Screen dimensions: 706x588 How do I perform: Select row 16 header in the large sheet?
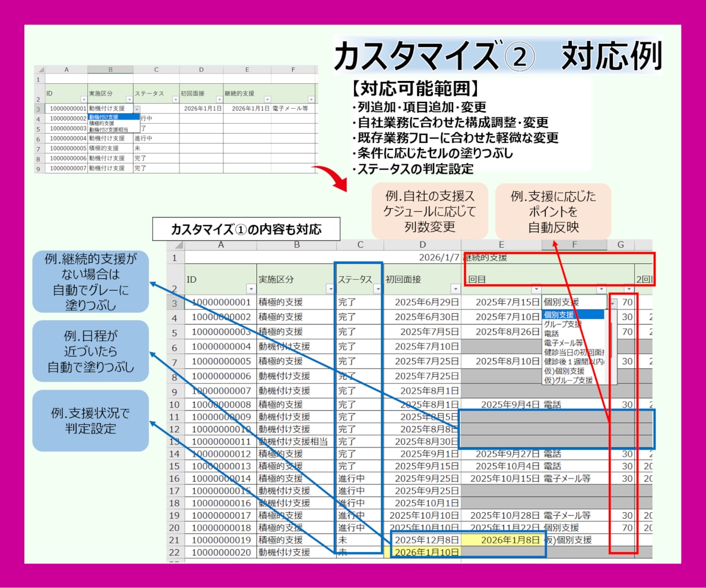(x=175, y=479)
